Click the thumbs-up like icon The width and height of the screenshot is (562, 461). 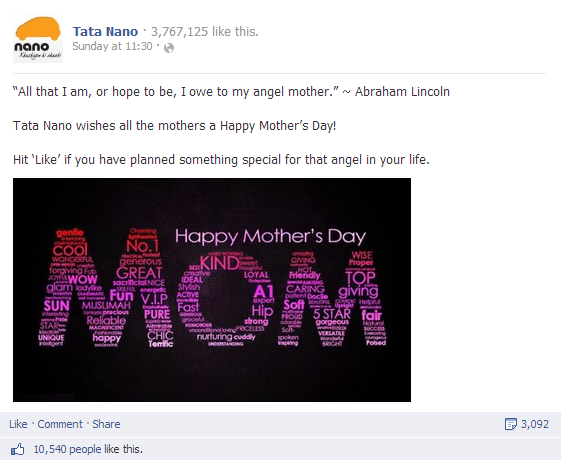(17, 449)
